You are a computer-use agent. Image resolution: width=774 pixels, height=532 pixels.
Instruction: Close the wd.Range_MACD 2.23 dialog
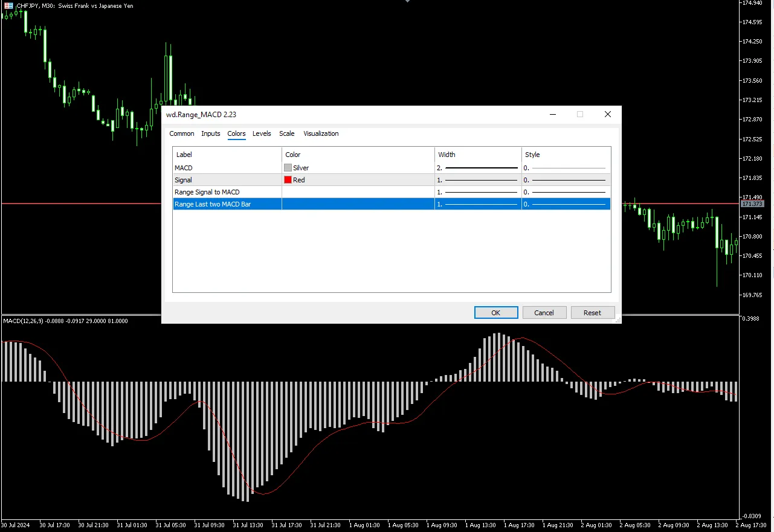pos(608,114)
